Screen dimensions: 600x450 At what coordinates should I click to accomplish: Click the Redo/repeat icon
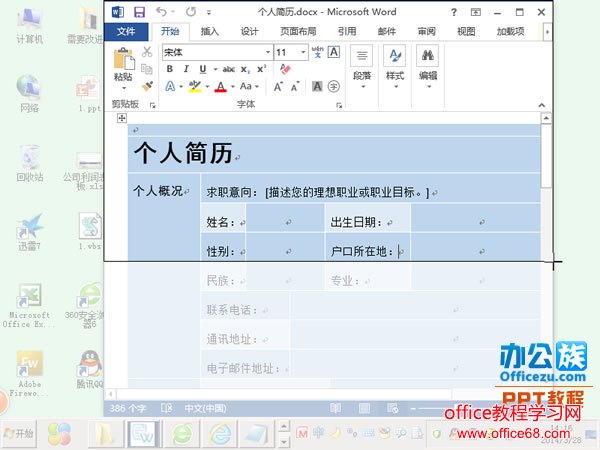click(x=191, y=12)
